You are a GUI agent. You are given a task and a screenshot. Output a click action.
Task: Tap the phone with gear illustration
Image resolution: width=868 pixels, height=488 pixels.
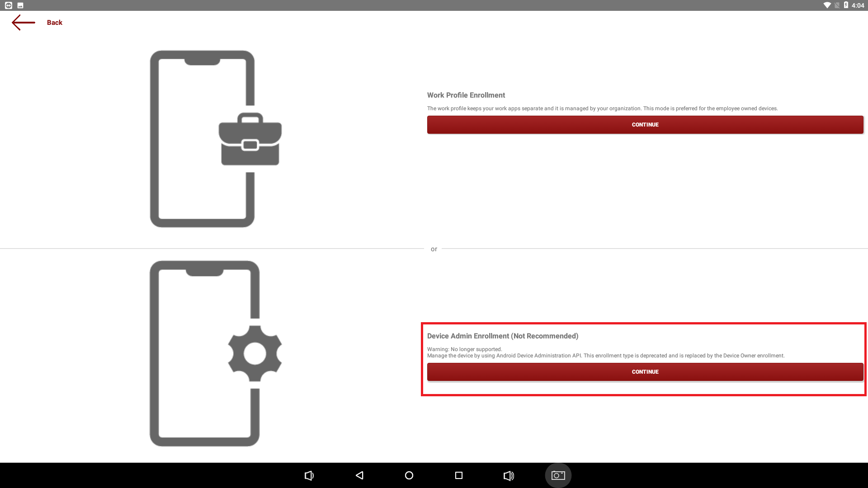point(216,353)
